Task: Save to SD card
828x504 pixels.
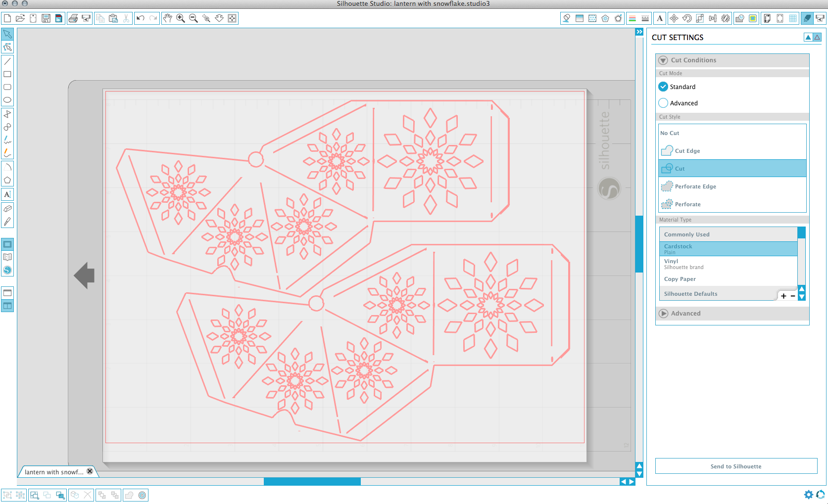Action: coord(59,18)
